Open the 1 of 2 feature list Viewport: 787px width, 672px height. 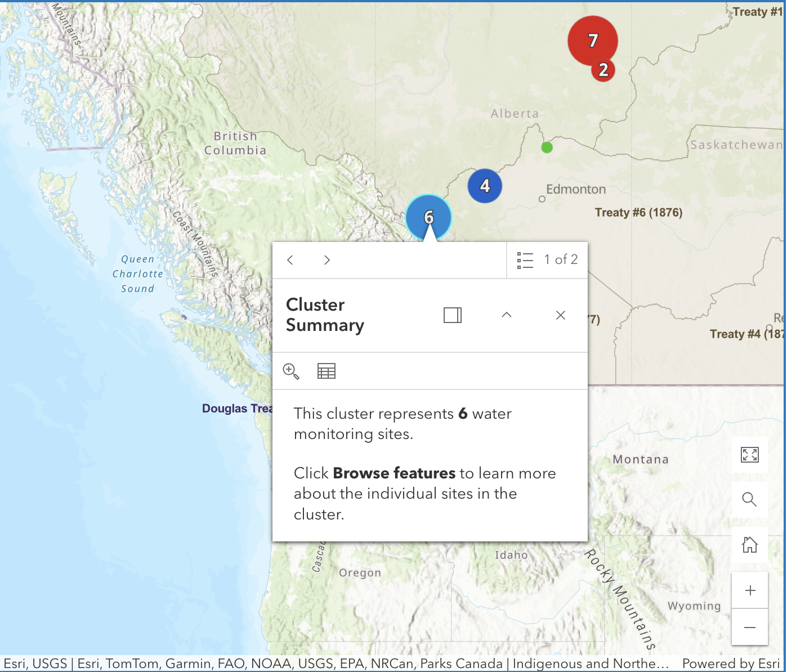coord(547,260)
